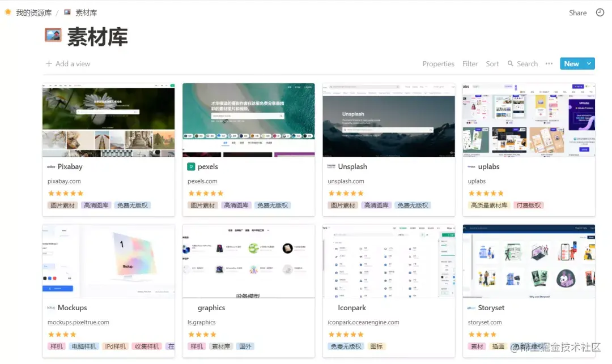Click the 图标 tag on Iconpark card

[376, 346]
